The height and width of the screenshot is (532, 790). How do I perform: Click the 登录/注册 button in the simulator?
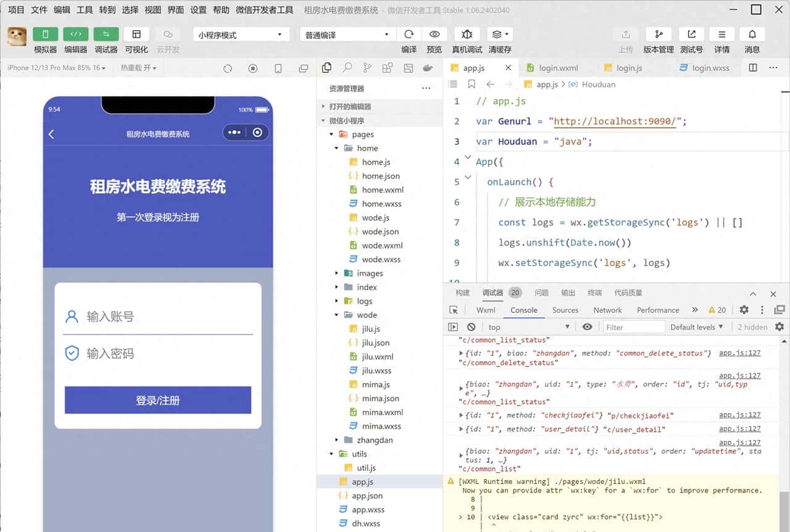point(157,400)
